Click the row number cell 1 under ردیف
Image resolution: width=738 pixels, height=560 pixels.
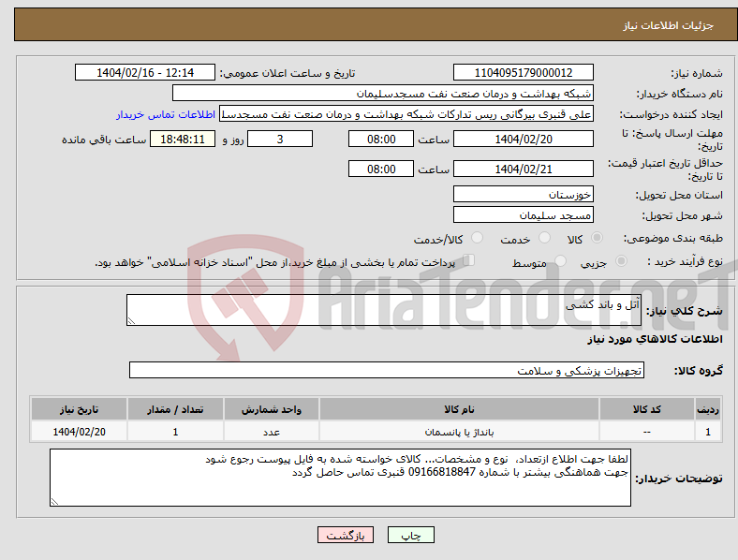click(x=708, y=432)
